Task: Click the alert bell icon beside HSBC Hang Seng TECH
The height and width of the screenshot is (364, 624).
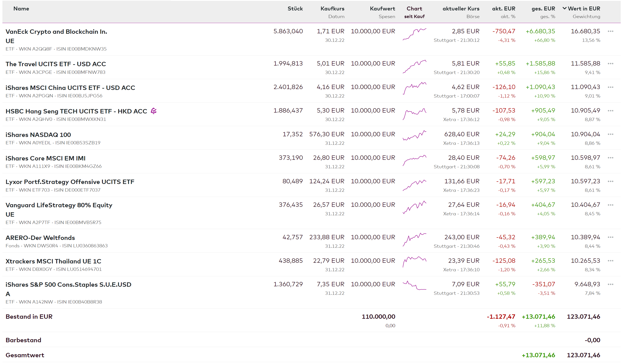Action: coord(153,111)
